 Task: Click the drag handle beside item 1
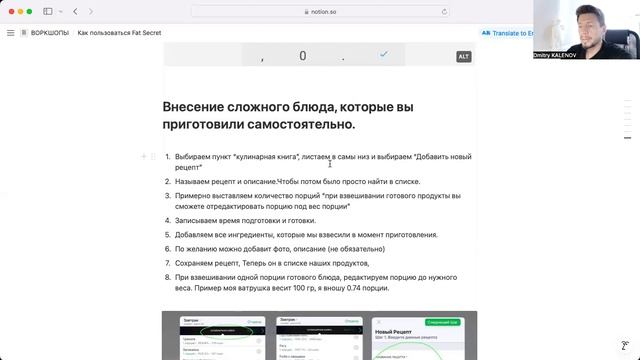[x=153, y=156]
